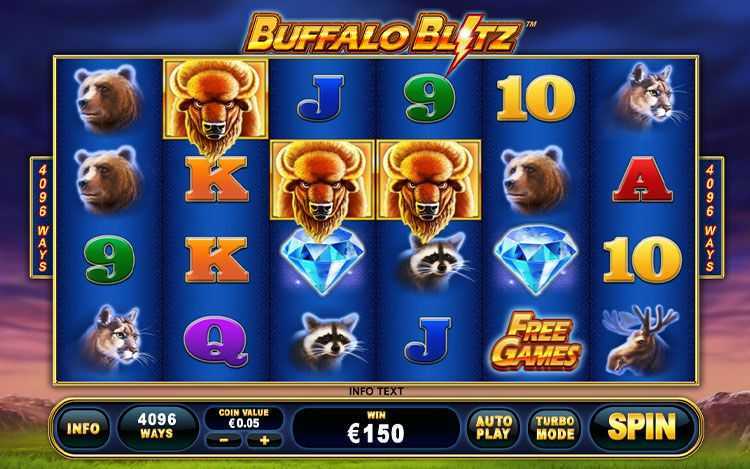
Task: Toggle Turbo Mode
Action: (x=555, y=428)
